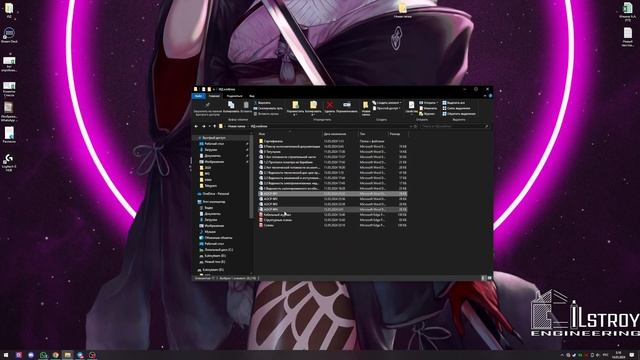Refresh the folder with address bar refresh icon
This screenshot has height=360, width=640.
416,127
